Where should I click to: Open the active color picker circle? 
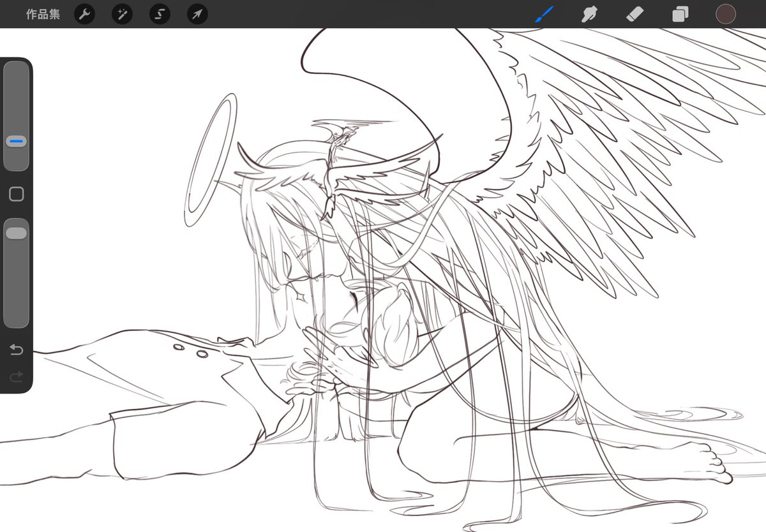coord(726,14)
